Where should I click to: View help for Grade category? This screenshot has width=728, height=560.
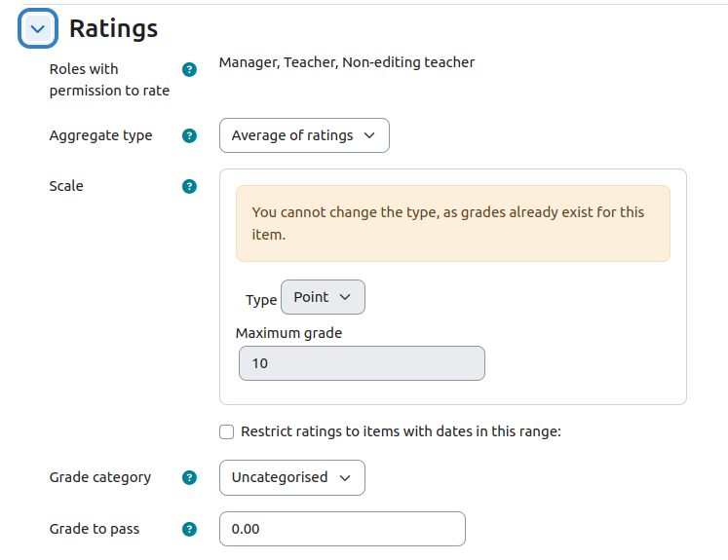pyautogui.click(x=189, y=477)
